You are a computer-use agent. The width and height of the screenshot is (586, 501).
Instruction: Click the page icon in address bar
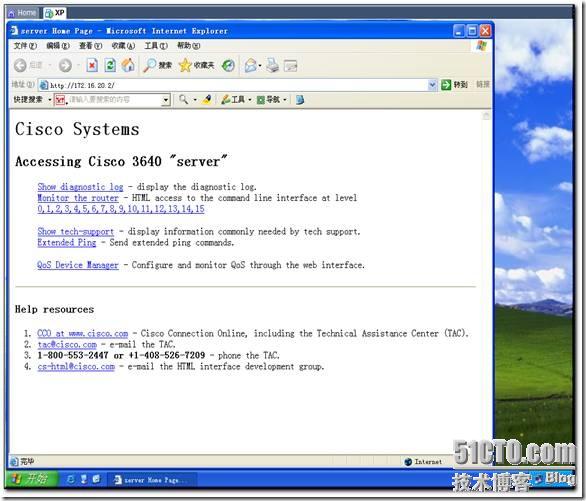pos(44,85)
